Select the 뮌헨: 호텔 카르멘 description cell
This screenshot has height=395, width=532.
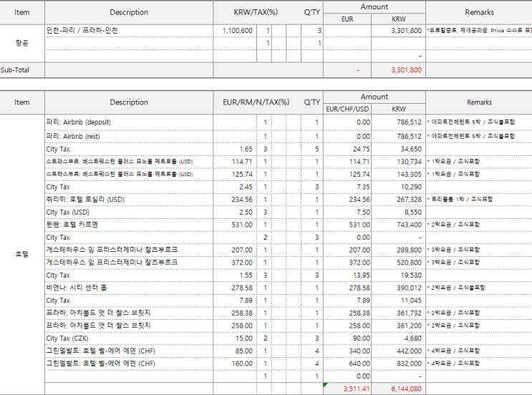coord(129,225)
